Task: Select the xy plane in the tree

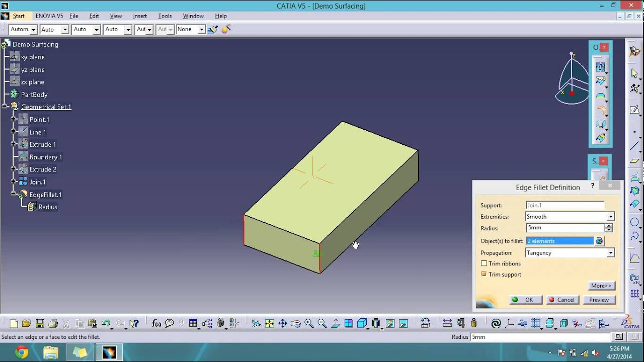Action: click(x=33, y=57)
